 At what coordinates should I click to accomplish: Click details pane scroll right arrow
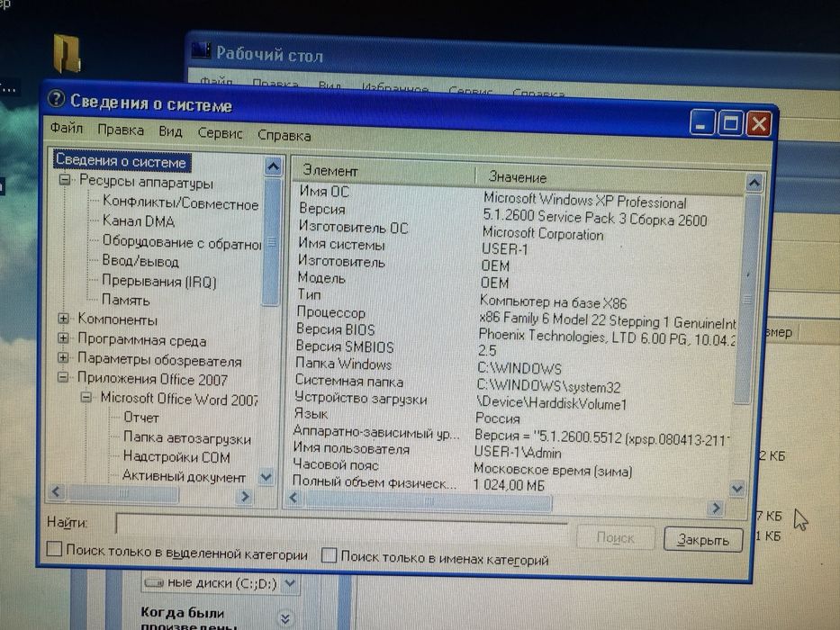(715, 508)
